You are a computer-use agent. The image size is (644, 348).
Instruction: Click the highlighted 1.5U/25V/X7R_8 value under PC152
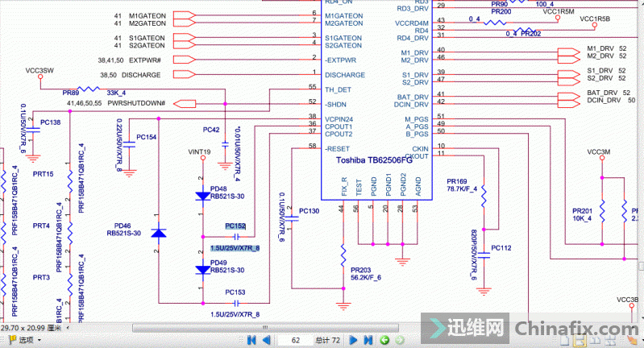click(235, 248)
